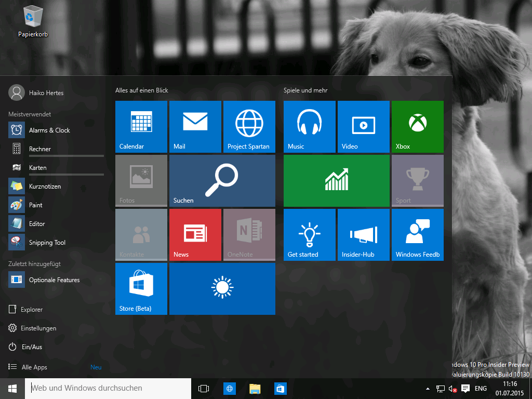The height and width of the screenshot is (399, 532).
Task: Open the Store (Beta) tile
Action: click(141, 289)
